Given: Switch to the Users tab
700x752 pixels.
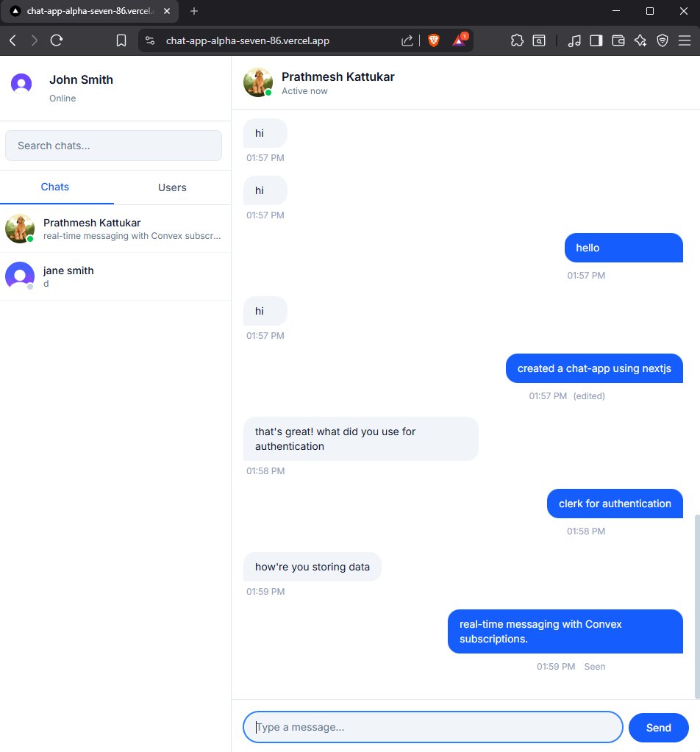Looking at the screenshot, I should [x=172, y=187].
